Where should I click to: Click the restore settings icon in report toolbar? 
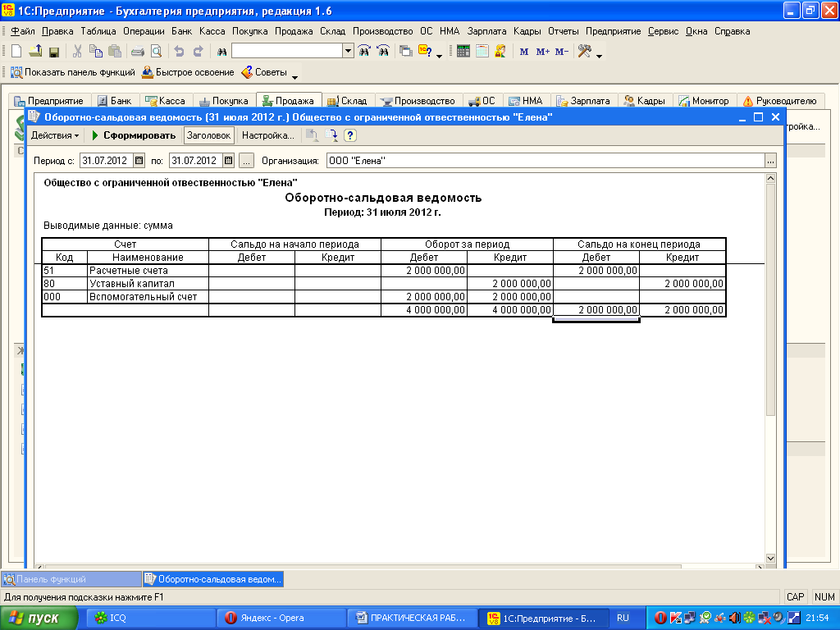[x=312, y=135]
